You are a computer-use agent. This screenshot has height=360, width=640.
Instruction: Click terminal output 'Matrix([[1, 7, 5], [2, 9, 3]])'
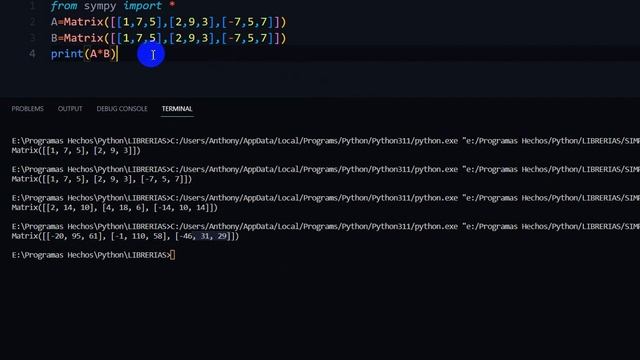76,151
